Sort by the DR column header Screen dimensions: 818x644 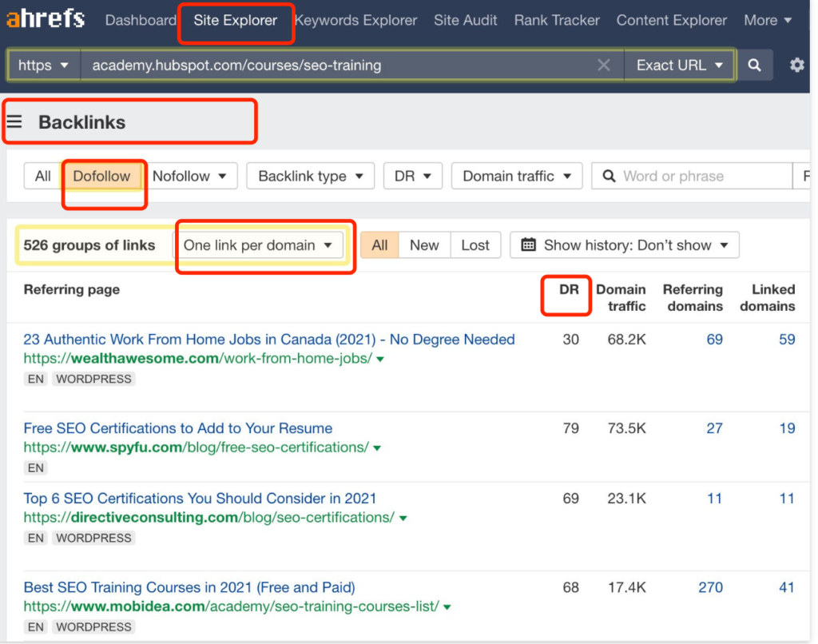(x=569, y=289)
